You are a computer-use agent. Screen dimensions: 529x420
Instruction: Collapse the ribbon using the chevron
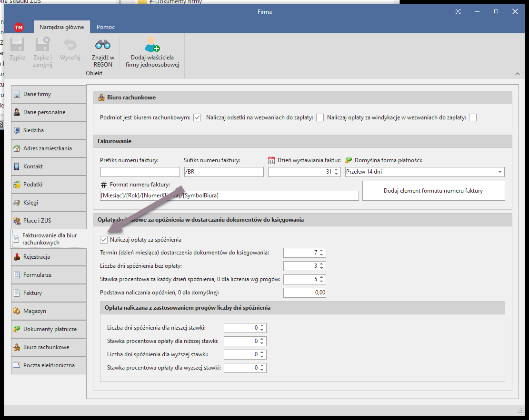(x=517, y=74)
